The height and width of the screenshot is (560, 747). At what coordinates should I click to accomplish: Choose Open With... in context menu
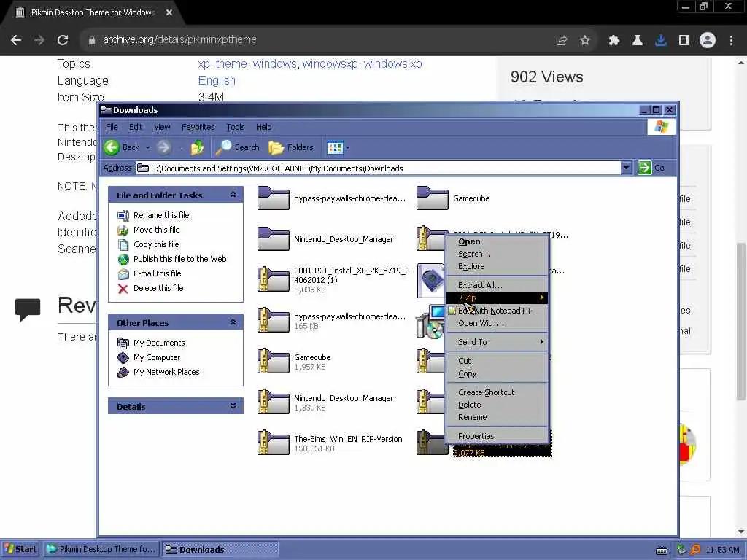pos(497,323)
